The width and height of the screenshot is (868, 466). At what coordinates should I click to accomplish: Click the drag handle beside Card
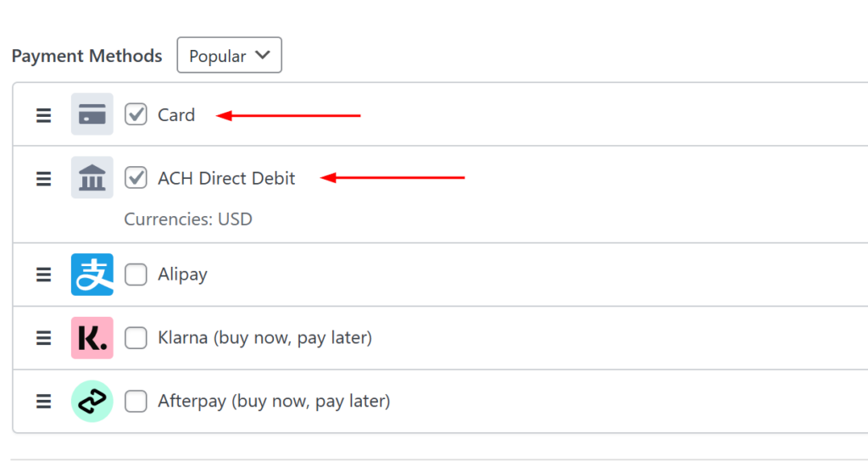[x=43, y=115]
